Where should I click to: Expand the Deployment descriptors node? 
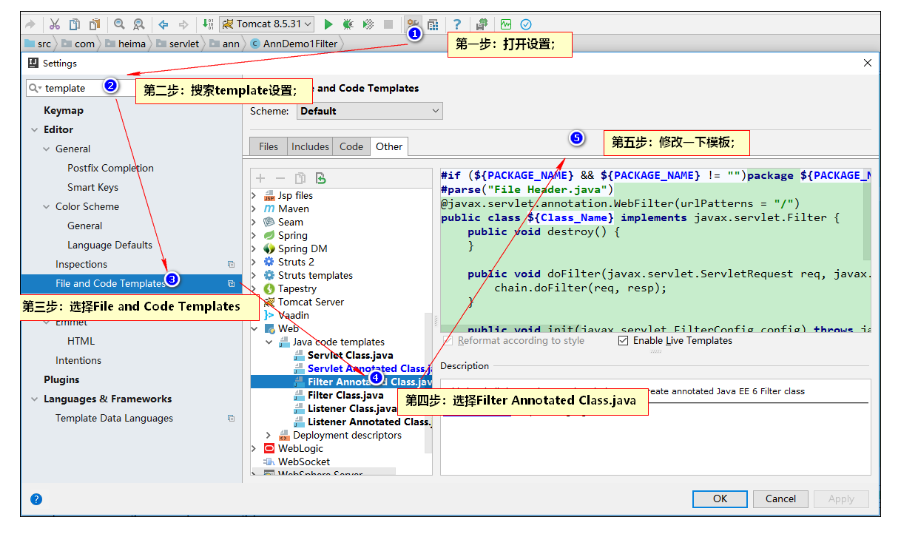268,435
